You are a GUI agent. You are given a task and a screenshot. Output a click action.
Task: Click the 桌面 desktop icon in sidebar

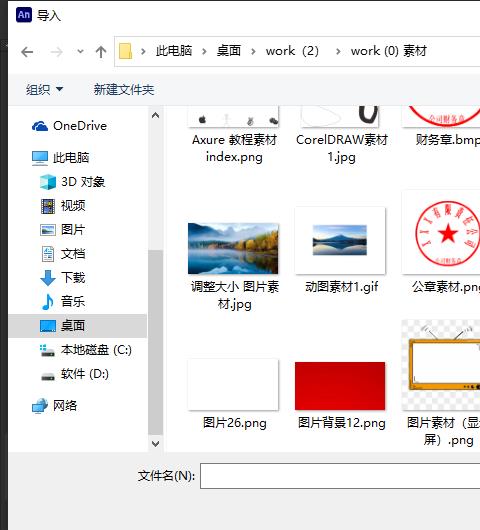48,326
